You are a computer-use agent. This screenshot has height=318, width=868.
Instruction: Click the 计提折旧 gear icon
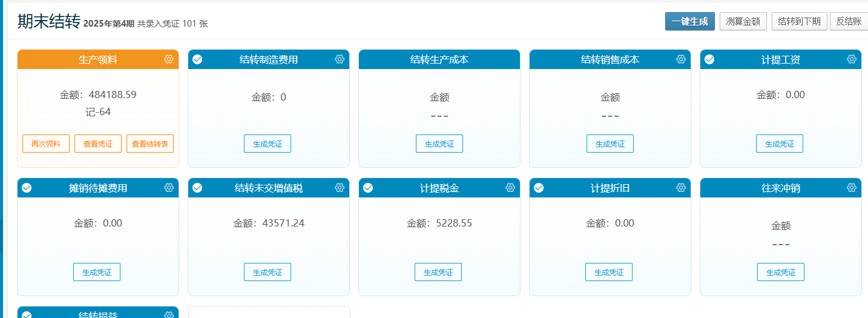(681, 188)
